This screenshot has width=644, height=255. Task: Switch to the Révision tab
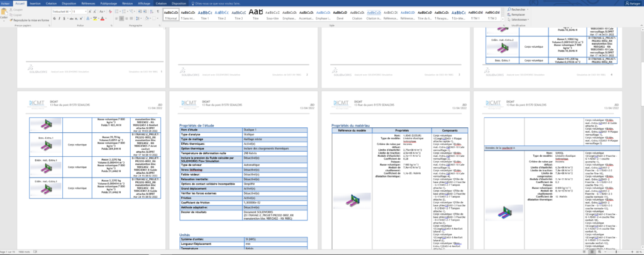click(x=127, y=3)
